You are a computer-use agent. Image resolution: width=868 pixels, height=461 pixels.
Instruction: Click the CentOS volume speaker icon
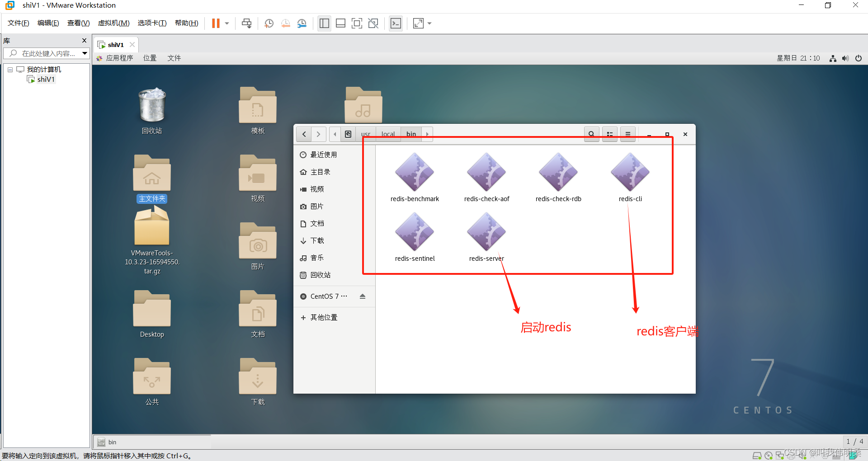[845, 58]
